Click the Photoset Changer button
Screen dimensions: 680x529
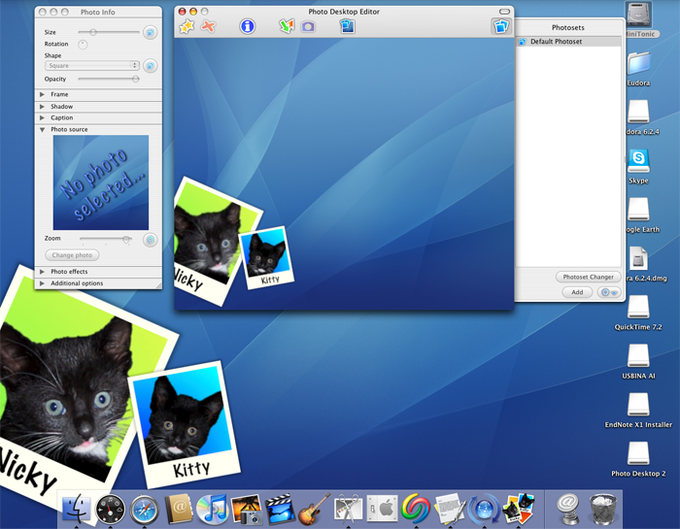pyautogui.click(x=588, y=277)
